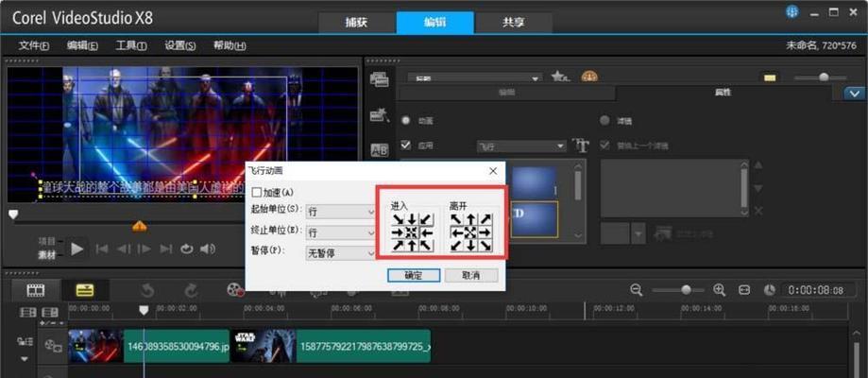Toggle the replace last filter checkbox
The width and height of the screenshot is (868, 378).
click(605, 146)
